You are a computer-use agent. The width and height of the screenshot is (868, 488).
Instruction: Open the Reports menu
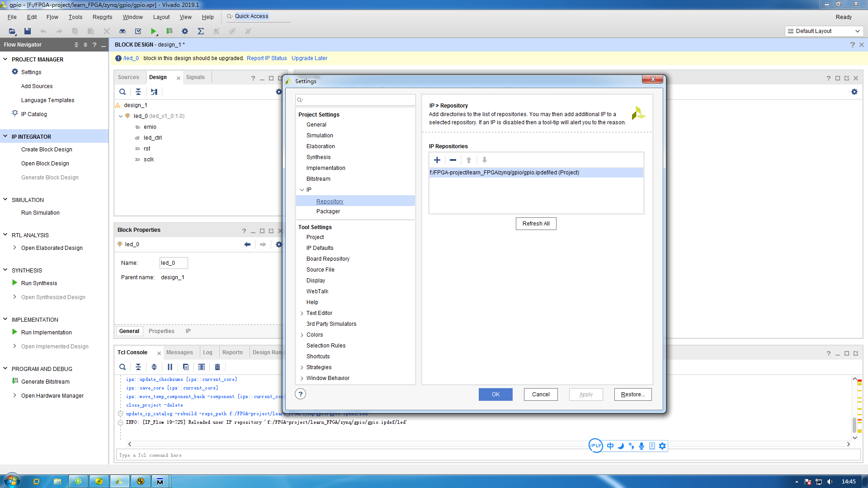[x=102, y=17]
